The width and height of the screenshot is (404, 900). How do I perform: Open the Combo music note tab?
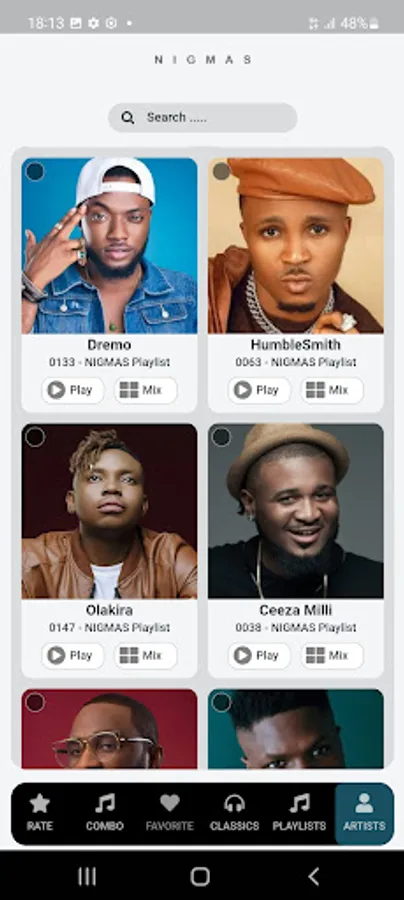[104, 813]
